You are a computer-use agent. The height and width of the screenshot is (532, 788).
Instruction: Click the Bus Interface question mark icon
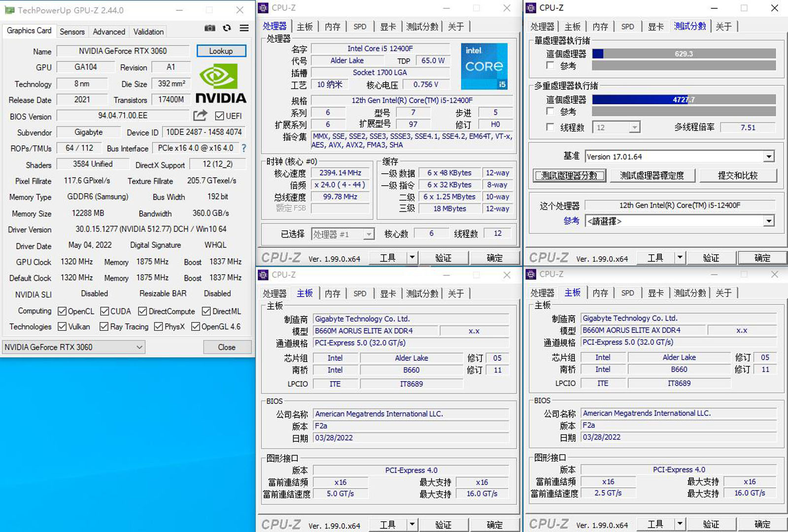[x=243, y=148]
